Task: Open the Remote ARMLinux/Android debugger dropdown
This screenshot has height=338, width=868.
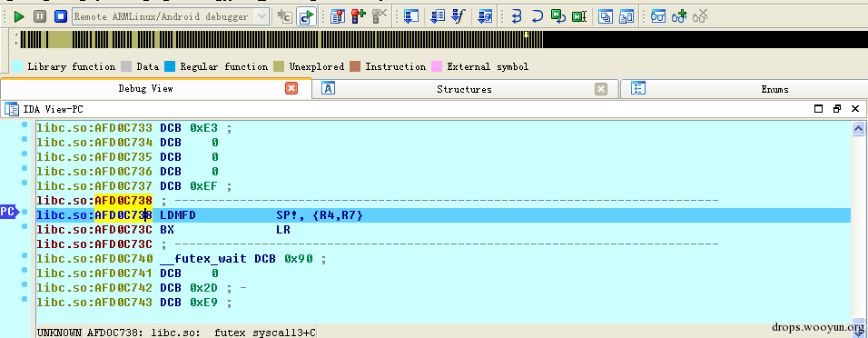Action: [262, 16]
